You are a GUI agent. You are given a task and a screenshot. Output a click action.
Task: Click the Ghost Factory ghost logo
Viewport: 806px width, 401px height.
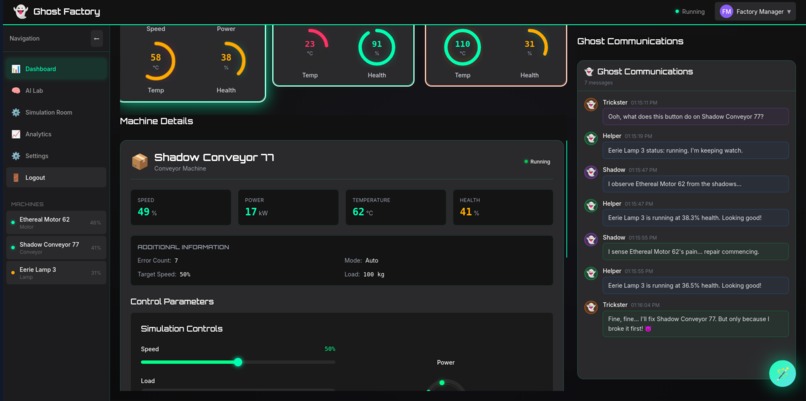click(20, 11)
